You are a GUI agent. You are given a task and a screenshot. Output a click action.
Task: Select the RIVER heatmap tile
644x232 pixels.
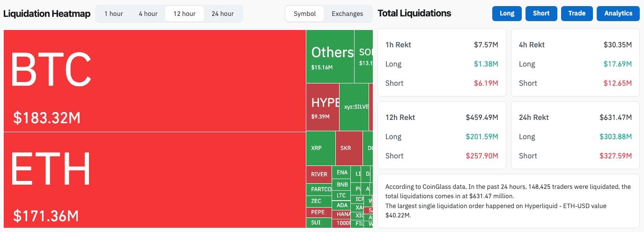click(319, 174)
